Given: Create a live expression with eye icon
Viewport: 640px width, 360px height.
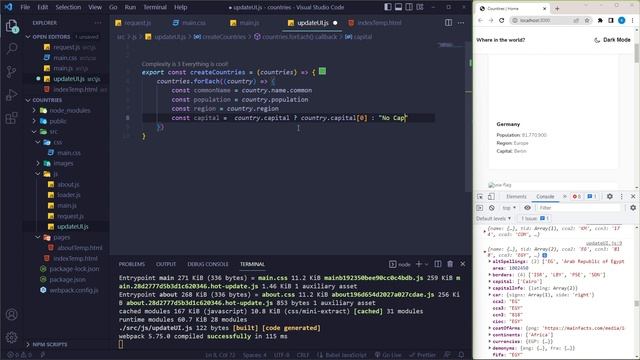Looking at the screenshot, I should 527,208.
